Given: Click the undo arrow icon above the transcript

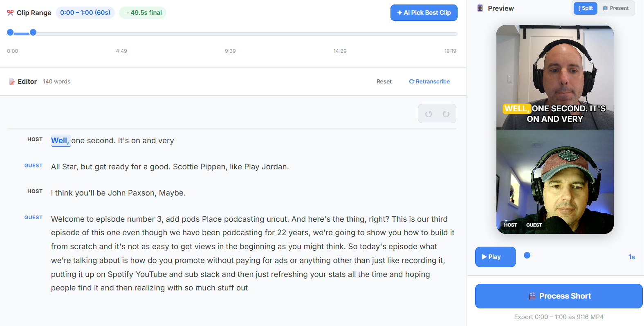Looking at the screenshot, I should tap(429, 114).
